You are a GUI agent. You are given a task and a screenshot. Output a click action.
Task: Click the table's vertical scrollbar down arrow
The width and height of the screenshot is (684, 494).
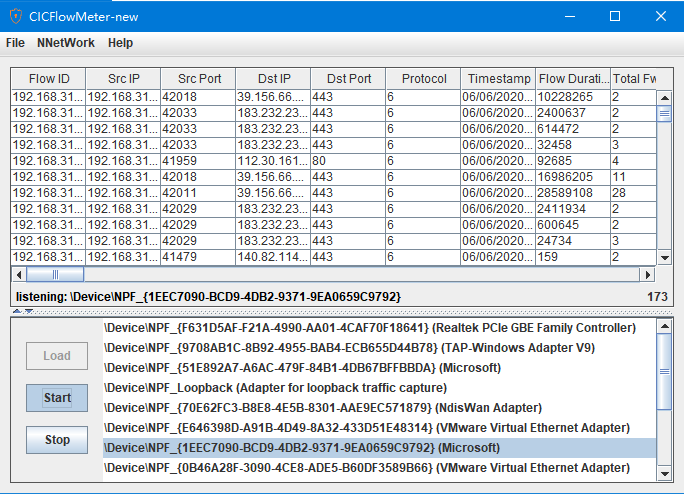tap(664, 257)
